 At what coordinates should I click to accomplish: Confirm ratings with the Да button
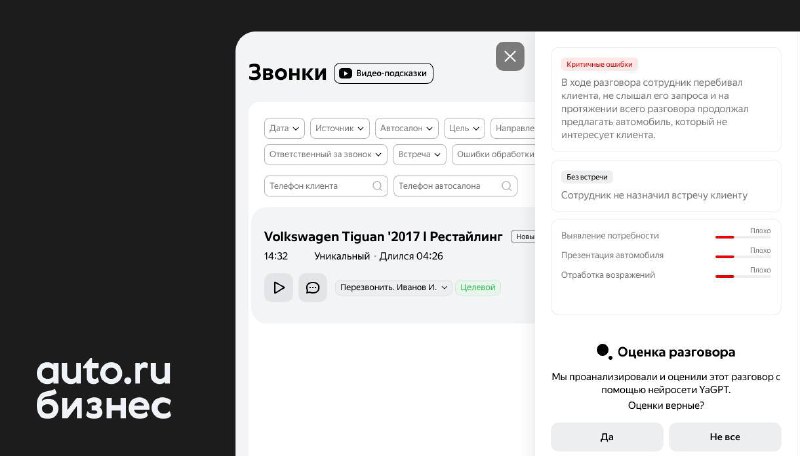(607, 437)
